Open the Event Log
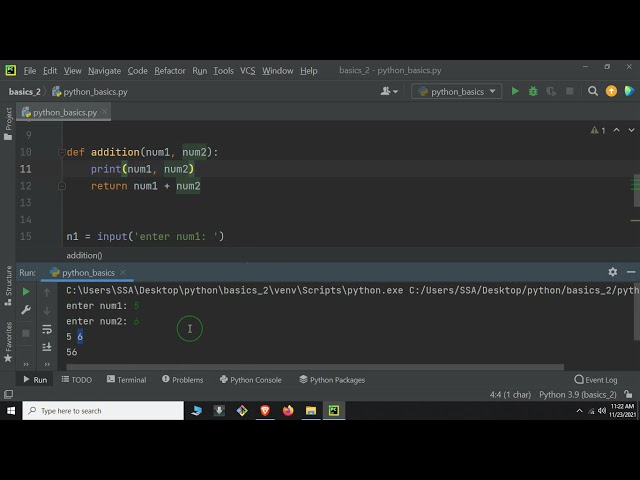 click(596, 380)
